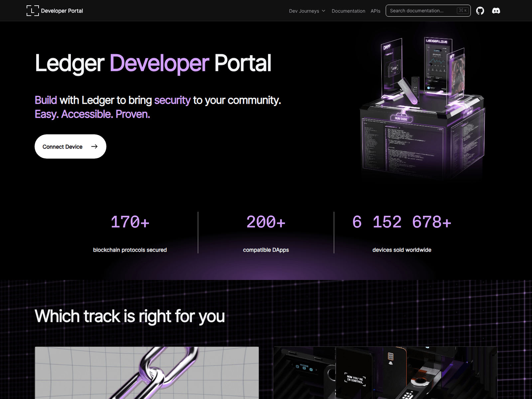Click the 'Ledger Developer Portal' headline
Image resolution: width=532 pixels, height=399 pixels.
(x=153, y=63)
